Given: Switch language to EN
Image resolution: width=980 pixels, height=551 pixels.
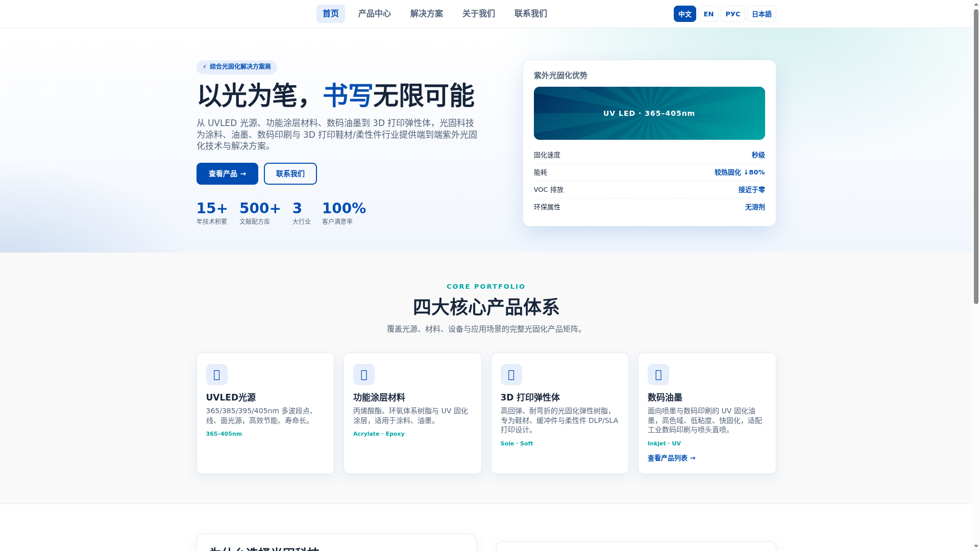Looking at the screenshot, I should [708, 14].
